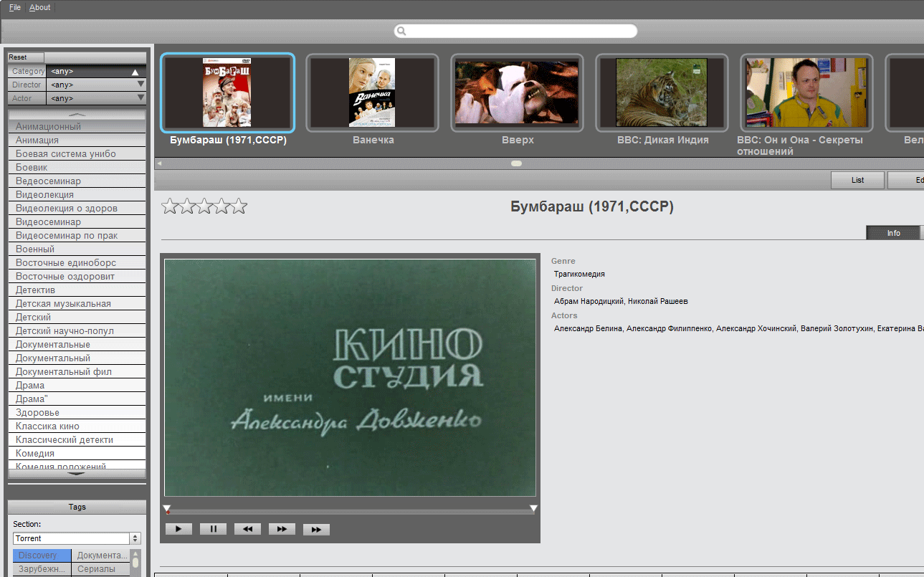924x577 pixels.
Task: Rate the film with the fourth star
Action: 222,206
